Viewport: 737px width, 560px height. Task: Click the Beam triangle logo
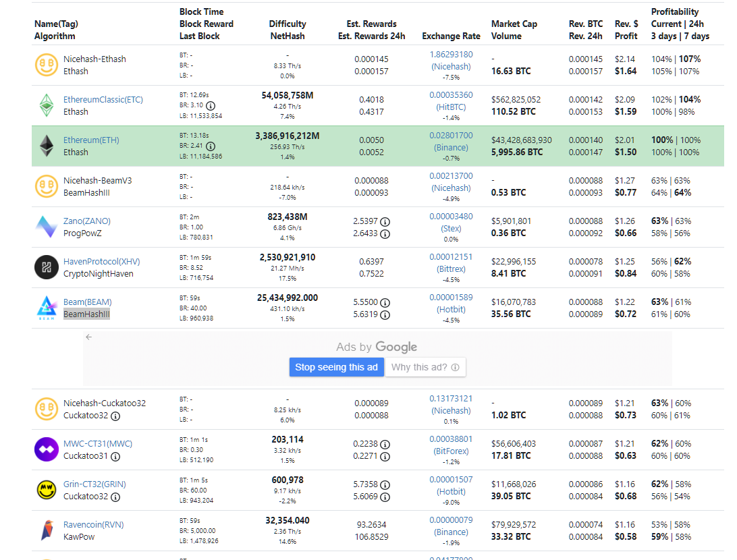(x=47, y=308)
